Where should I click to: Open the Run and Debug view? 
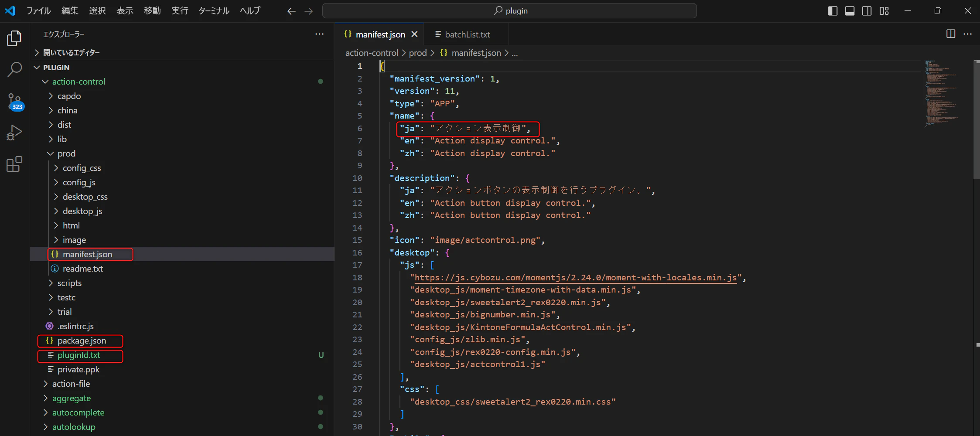(x=14, y=133)
